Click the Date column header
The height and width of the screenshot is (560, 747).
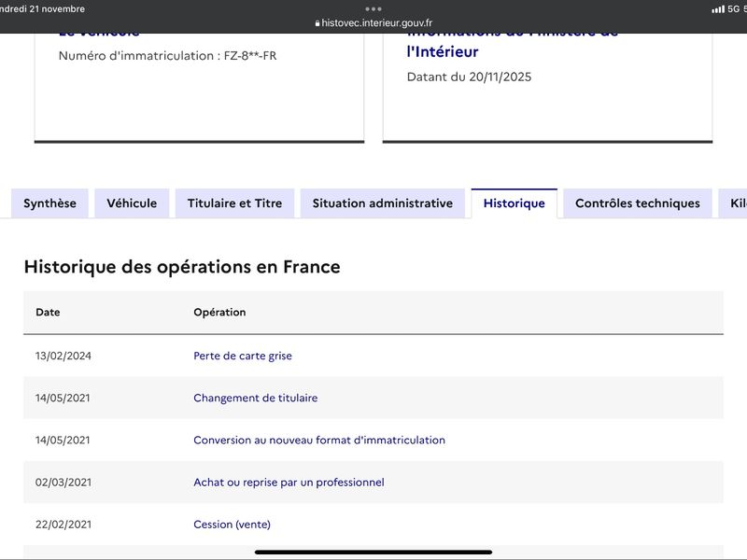(48, 313)
